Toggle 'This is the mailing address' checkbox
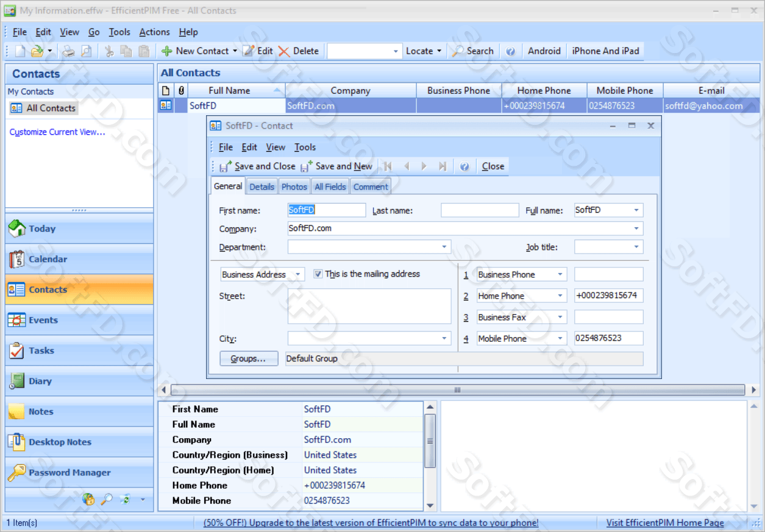This screenshot has width=765, height=532. (x=318, y=274)
